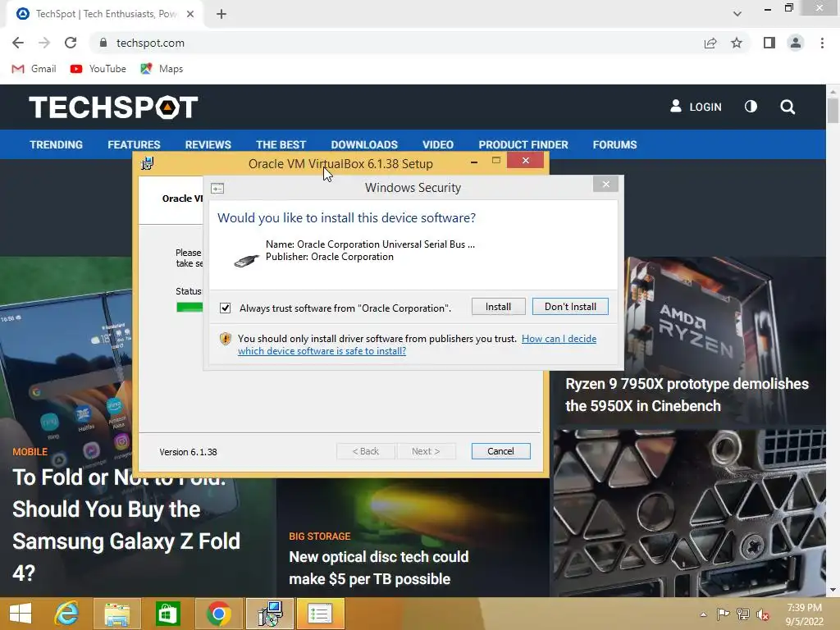The width and height of the screenshot is (840, 630).
Task: Close the TechSpot browser tab
Action: coord(190,14)
